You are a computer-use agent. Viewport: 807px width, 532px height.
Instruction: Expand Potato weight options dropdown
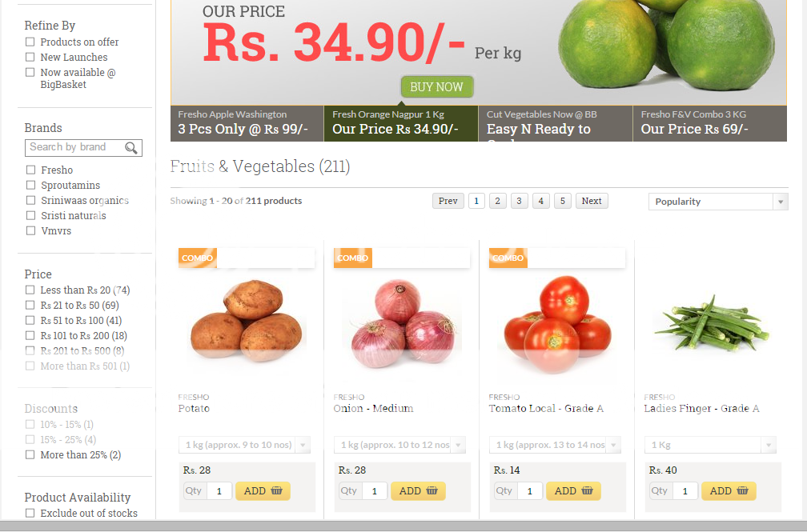point(244,445)
